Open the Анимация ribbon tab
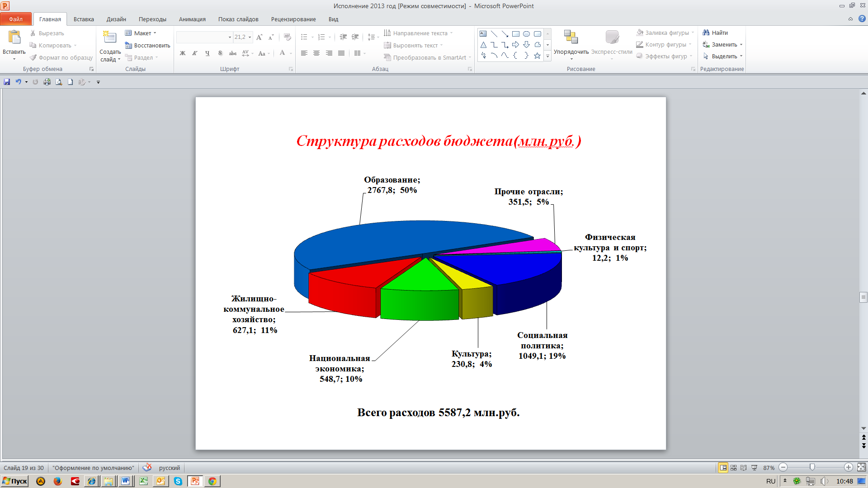Screen dimensions: 868x488 192,19
